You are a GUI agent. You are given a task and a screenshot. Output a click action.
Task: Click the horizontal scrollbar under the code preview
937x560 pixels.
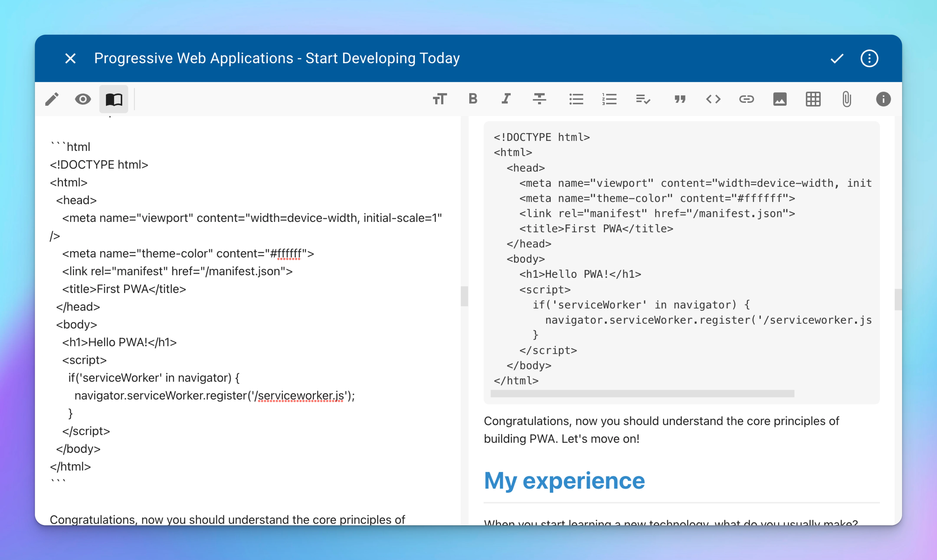tap(642, 394)
